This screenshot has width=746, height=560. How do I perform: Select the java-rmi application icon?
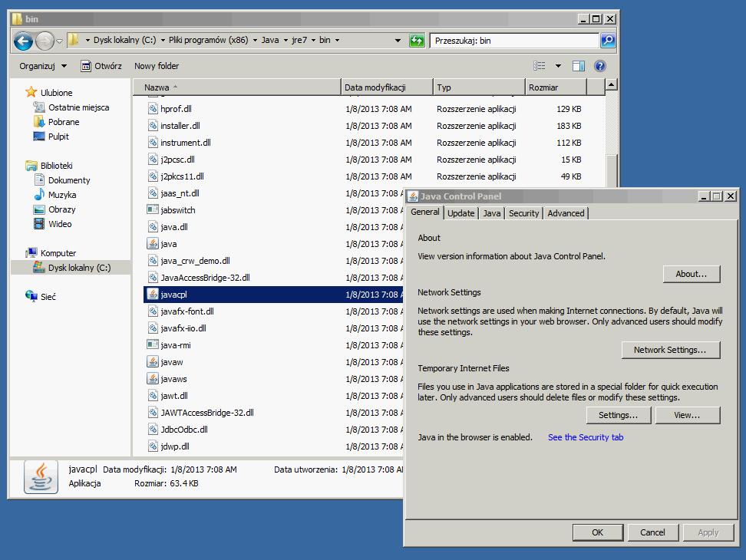[152, 345]
